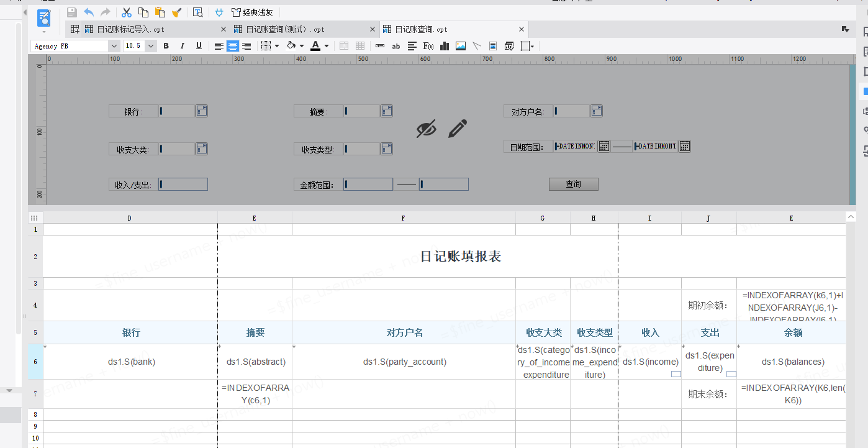Pick the paint bucket fill color
This screenshot has width=868, height=448.
point(291,46)
